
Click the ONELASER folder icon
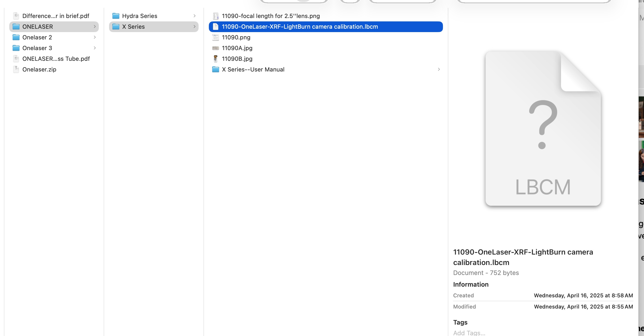point(16,27)
